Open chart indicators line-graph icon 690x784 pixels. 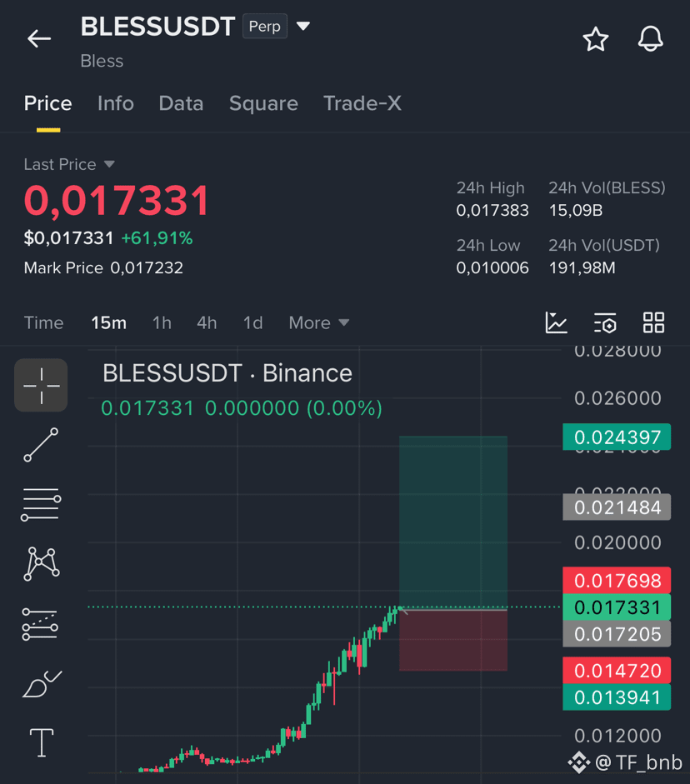coord(556,322)
